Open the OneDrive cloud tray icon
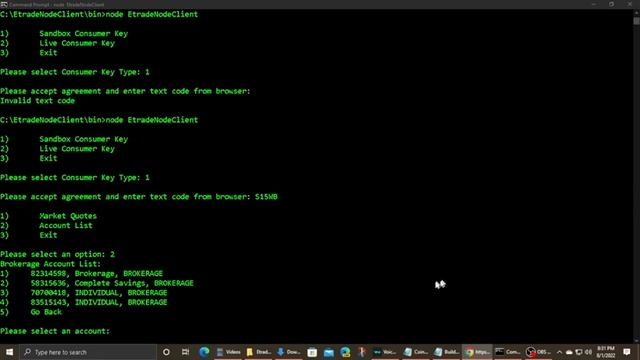This screenshot has height=360, width=640. coord(569,352)
